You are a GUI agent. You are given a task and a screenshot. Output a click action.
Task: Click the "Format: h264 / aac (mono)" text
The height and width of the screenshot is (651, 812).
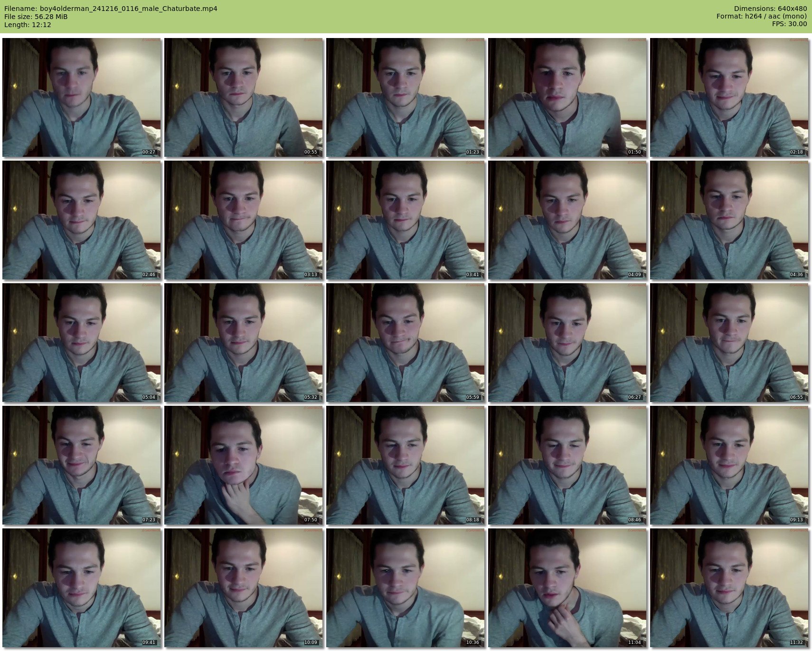(x=762, y=16)
